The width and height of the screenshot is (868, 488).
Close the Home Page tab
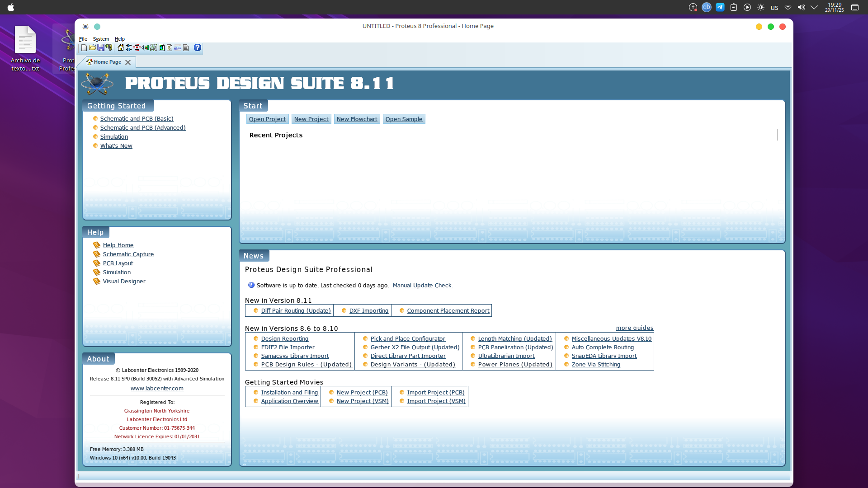click(128, 62)
